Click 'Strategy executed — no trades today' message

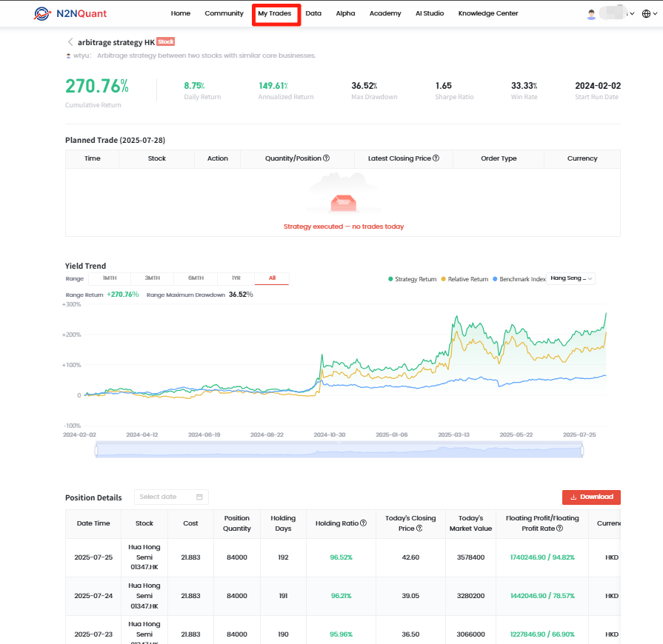(343, 227)
